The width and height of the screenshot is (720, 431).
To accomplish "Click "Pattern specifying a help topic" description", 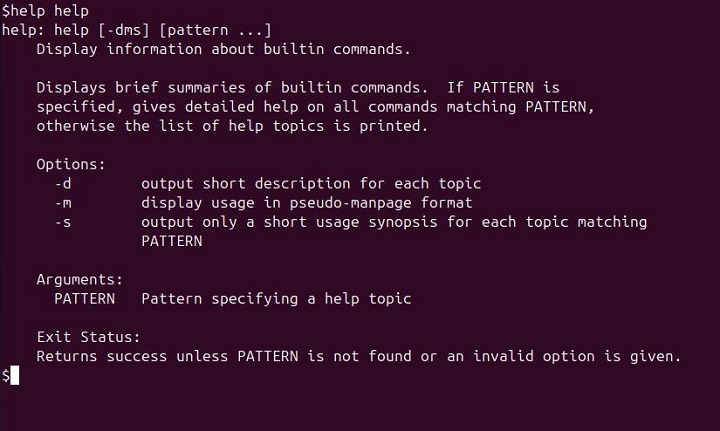I will (276, 298).
